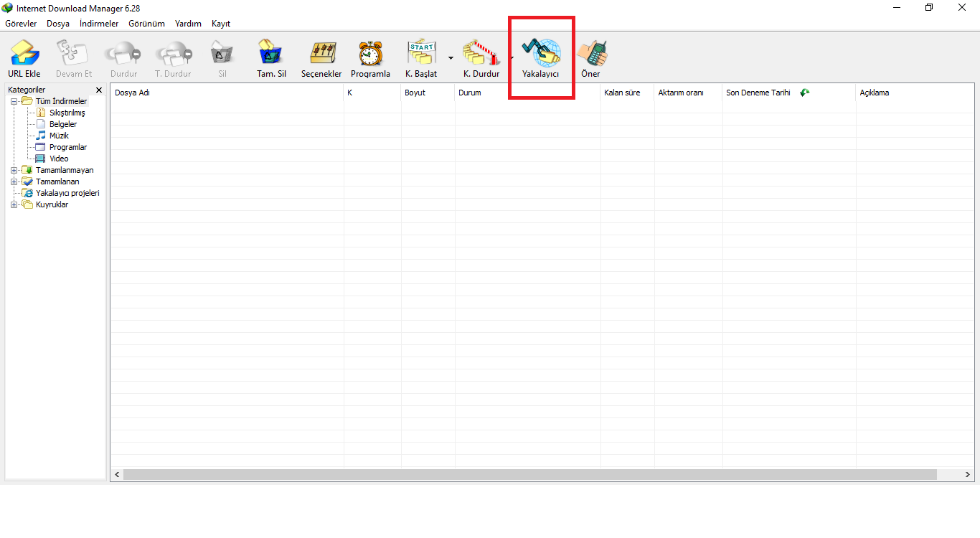This screenshot has width=980, height=538.
Task: Expand the Kuyruklar tree node
Action: (14, 204)
